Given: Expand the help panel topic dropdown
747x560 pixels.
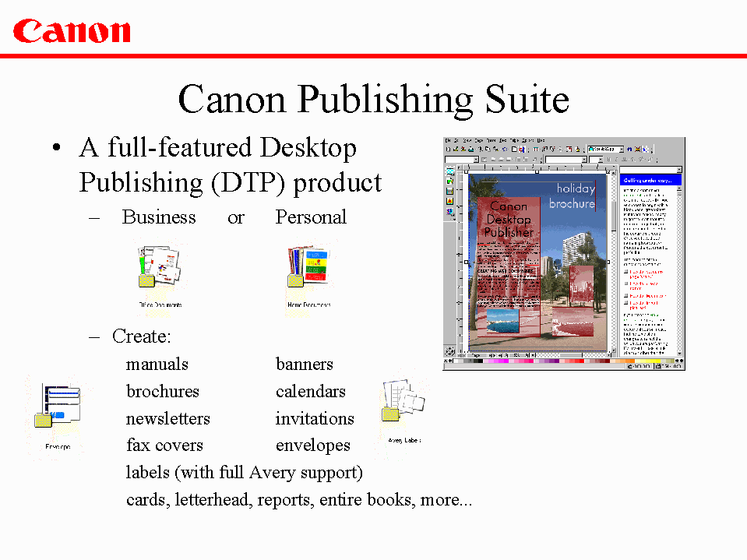Looking at the screenshot, I should [x=678, y=169].
